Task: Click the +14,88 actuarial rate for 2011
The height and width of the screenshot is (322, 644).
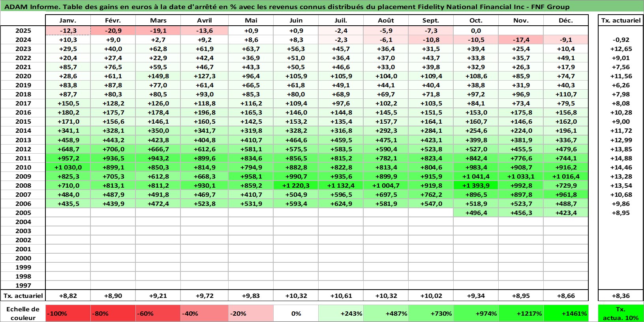Action: point(621,158)
